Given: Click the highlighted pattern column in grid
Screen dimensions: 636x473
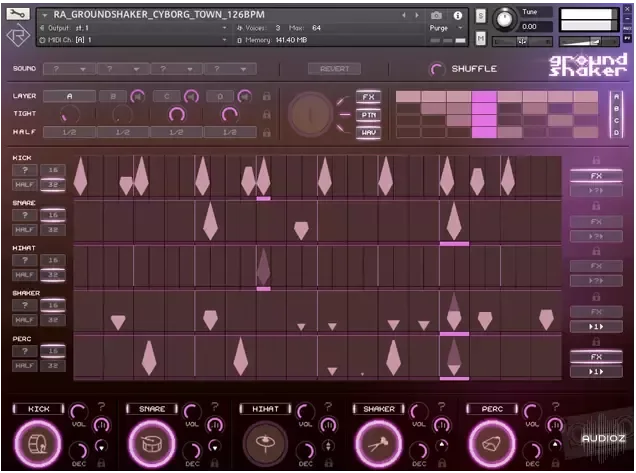Looking at the screenshot, I should [x=484, y=114].
